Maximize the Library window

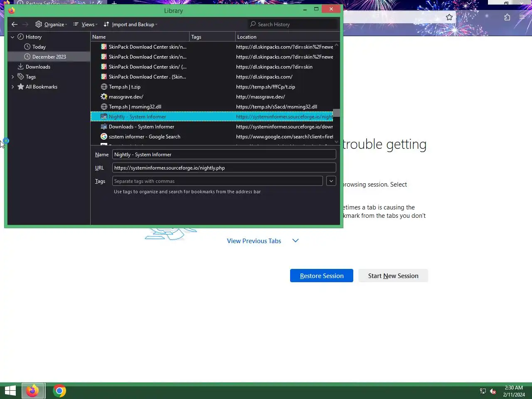316,9
